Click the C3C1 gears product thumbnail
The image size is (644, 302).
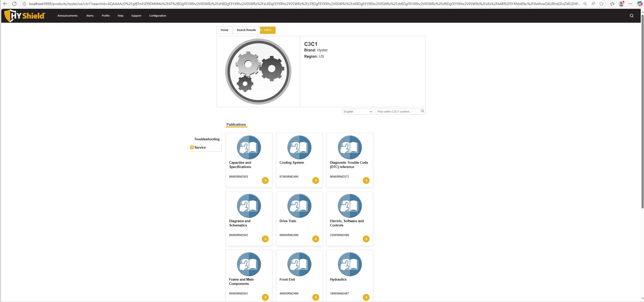coord(258,72)
